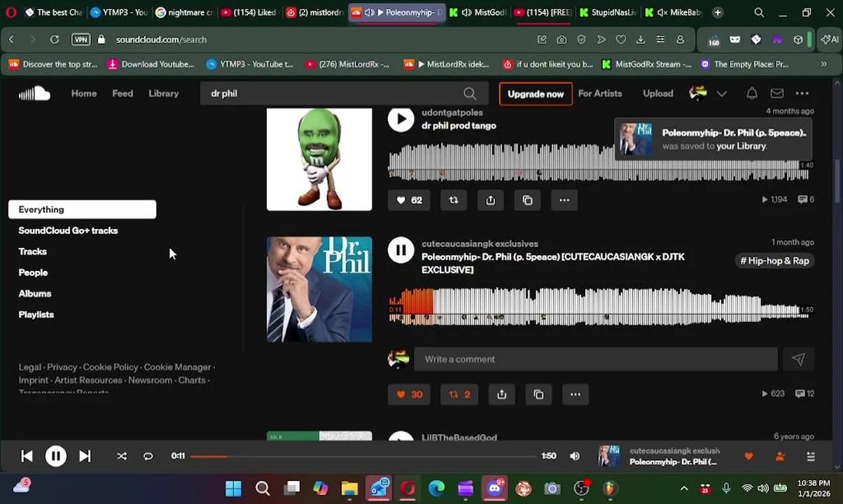Mute the volume speaker in player bar
Image resolution: width=843 pixels, height=504 pixels.
[575, 456]
